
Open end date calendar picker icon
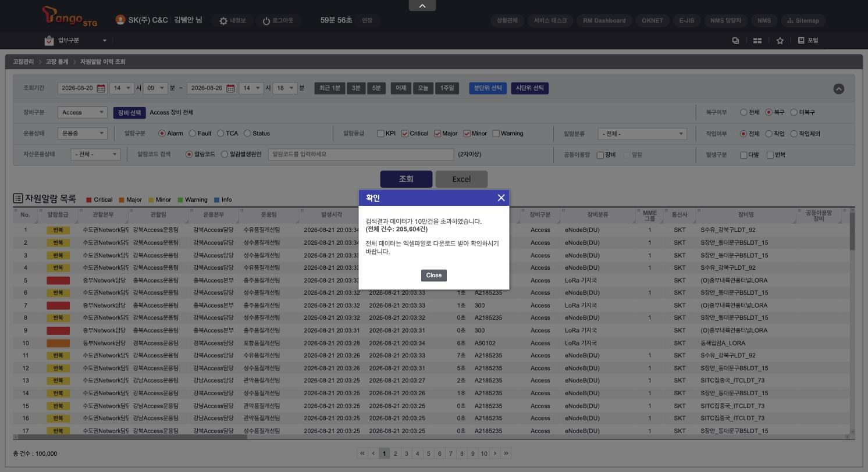pos(230,88)
